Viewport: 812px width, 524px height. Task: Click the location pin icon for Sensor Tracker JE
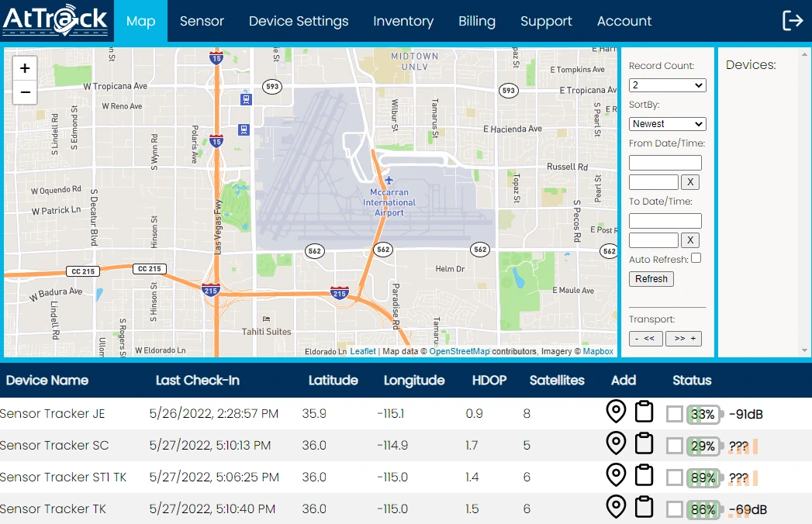pos(616,412)
